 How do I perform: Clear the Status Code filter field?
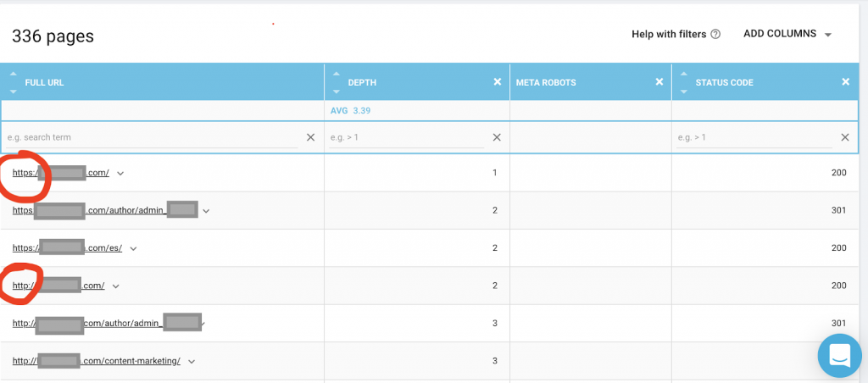point(844,137)
